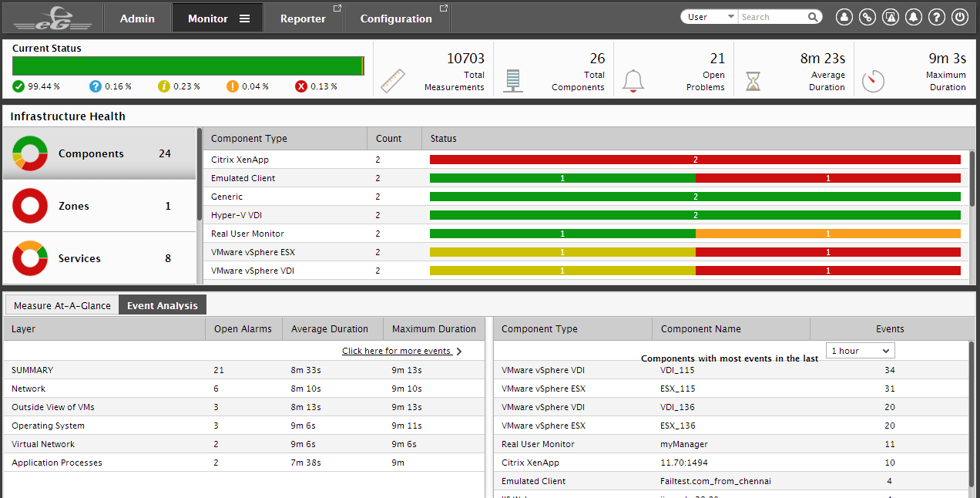Click the yellow minor status icon
The height and width of the screenshot is (498, 980).
click(x=164, y=86)
